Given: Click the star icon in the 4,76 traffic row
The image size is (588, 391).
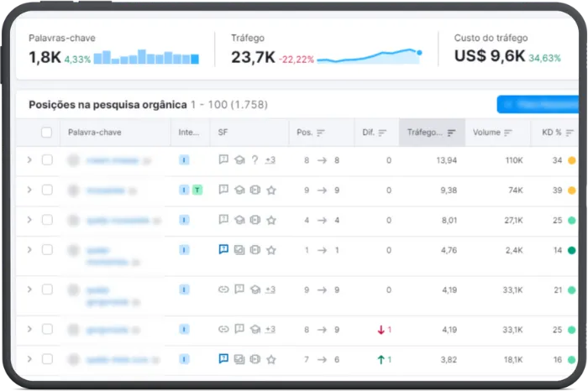Looking at the screenshot, I should point(271,250).
